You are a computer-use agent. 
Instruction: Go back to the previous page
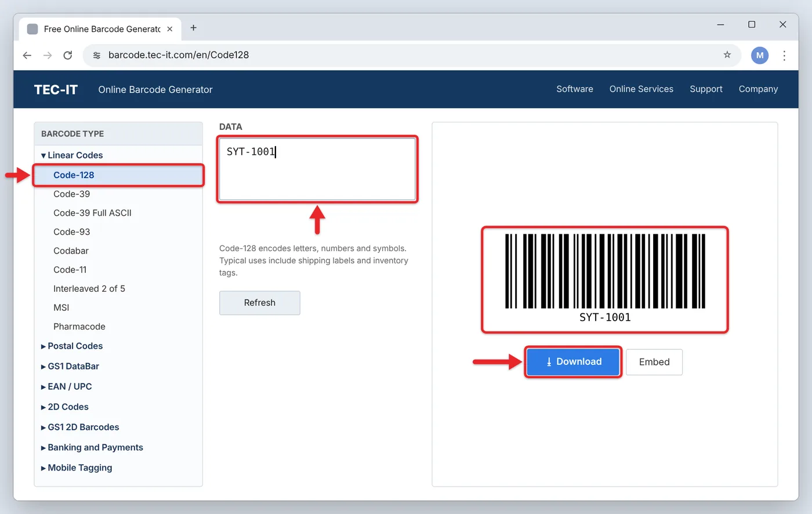[x=27, y=55]
